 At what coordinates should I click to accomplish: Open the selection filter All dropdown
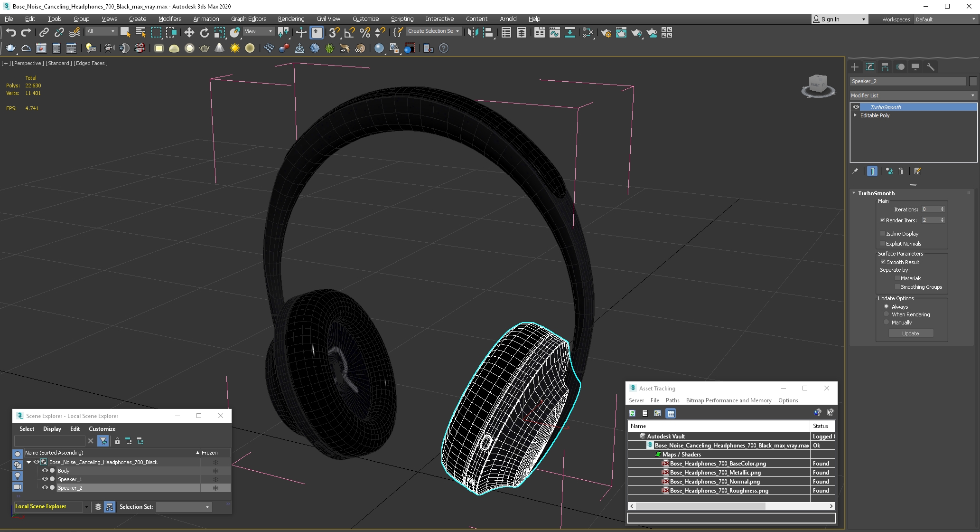pyautogui.click(x=101, y=31)
